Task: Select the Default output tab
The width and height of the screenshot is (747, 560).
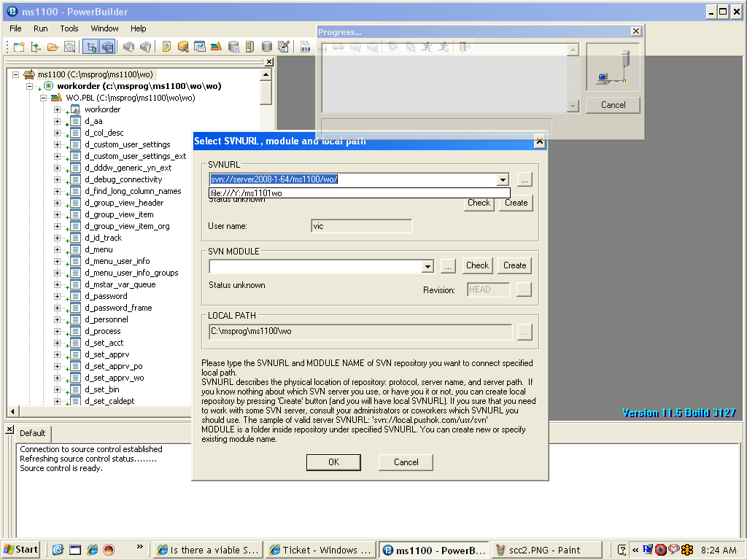Action: [32, 433]
